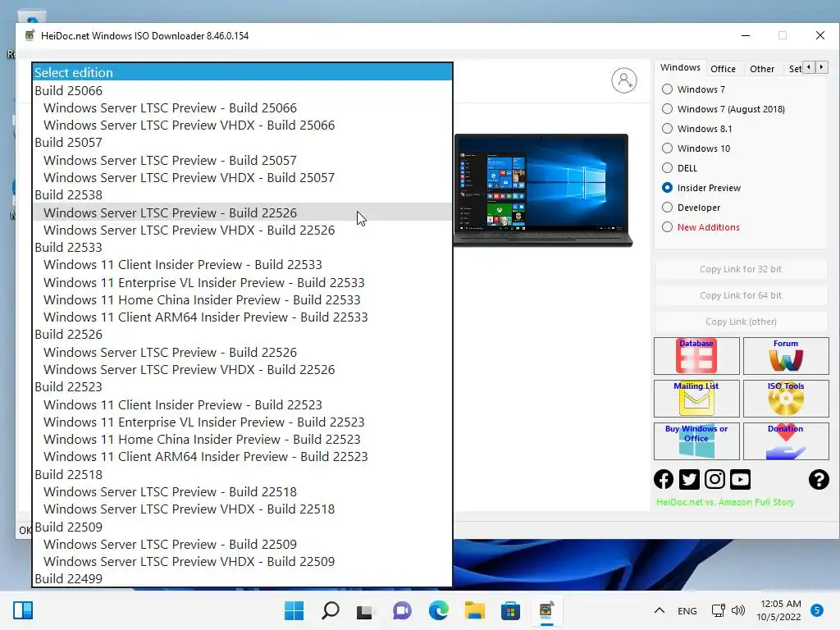Open Buy Windows or Office tile
The height and width of the screenshot is (630, 840).
tap(696, 441)
